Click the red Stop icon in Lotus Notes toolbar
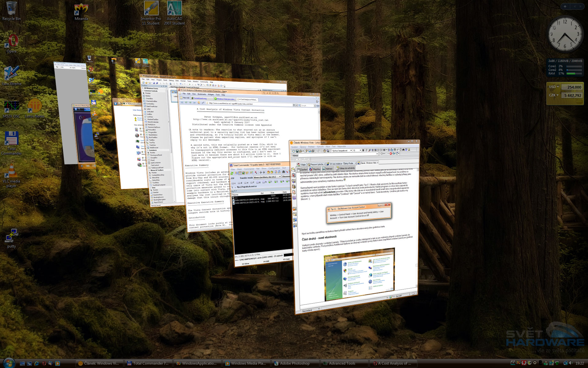This screenshot has height=368, width=588. coord(390,153)
